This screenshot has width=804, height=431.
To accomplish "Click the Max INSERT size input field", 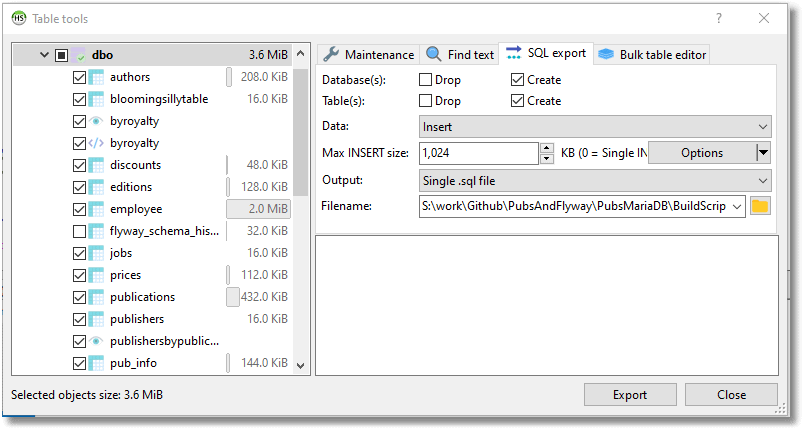I will (x=478, y=153).
